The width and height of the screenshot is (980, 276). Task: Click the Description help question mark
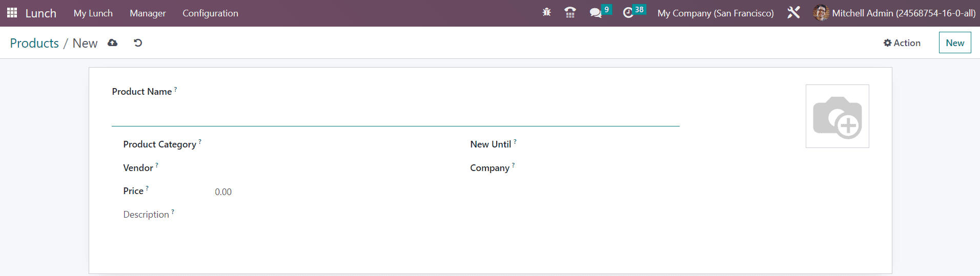pyautogui.click(x=173, y=212)
